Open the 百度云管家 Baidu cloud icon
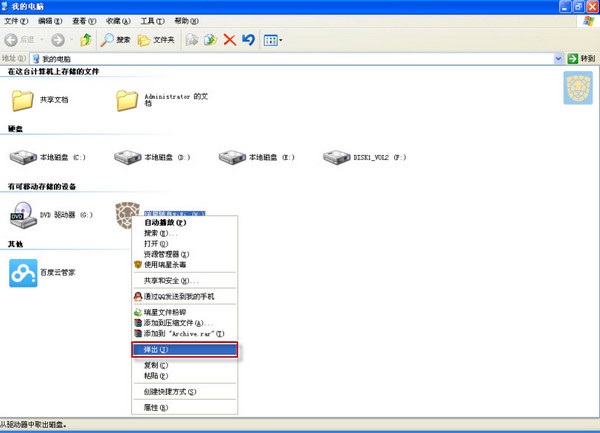This screenshot has height=433, width=600. pyautogui.click(x=23, y=272)
